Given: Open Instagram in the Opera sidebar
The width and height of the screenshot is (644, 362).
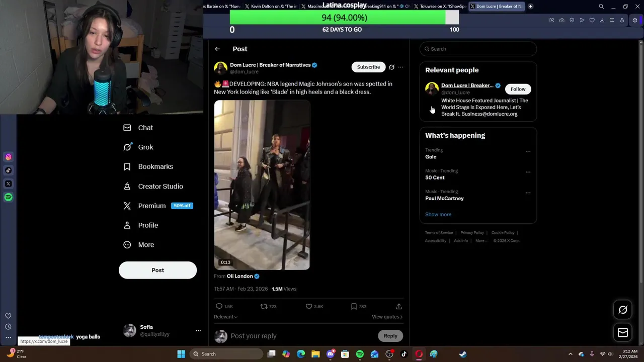Looking at the screenshot, I should click(8, 157).
